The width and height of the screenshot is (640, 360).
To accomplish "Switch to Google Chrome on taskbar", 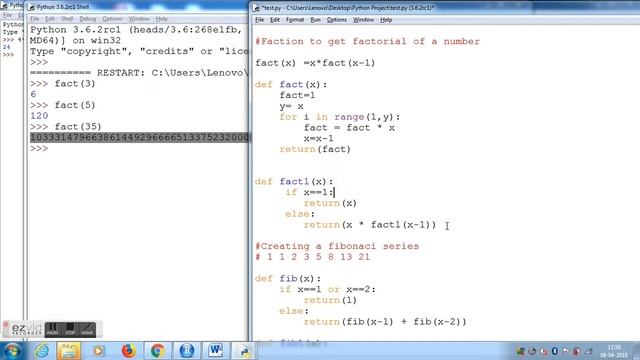I will click(157, 351).
